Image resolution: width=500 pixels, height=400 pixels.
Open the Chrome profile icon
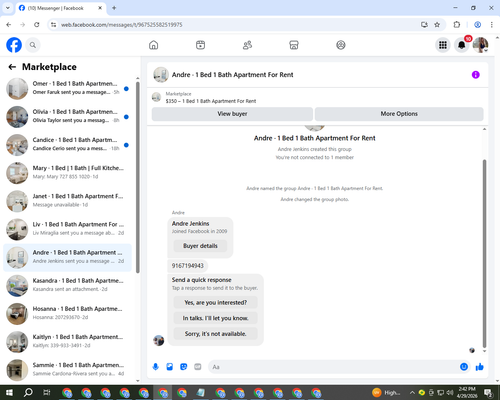[x=477, y=25]
